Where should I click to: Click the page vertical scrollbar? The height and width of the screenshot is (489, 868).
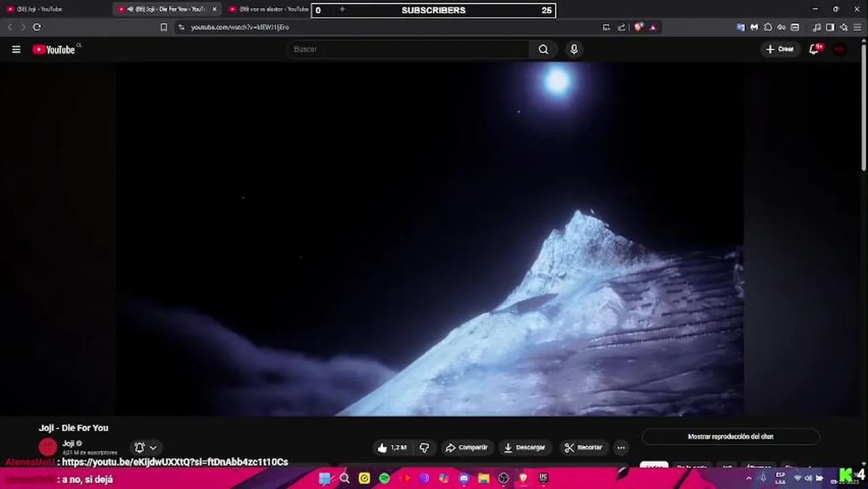click(x=864, y=109)
